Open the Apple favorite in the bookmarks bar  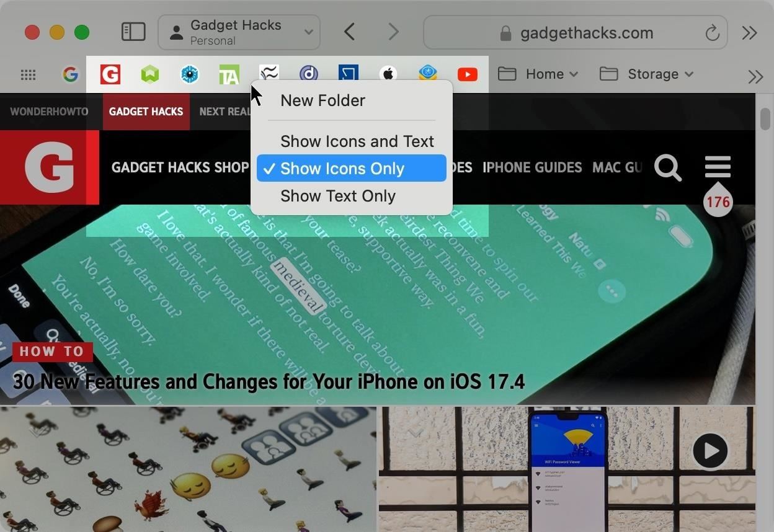388,74
